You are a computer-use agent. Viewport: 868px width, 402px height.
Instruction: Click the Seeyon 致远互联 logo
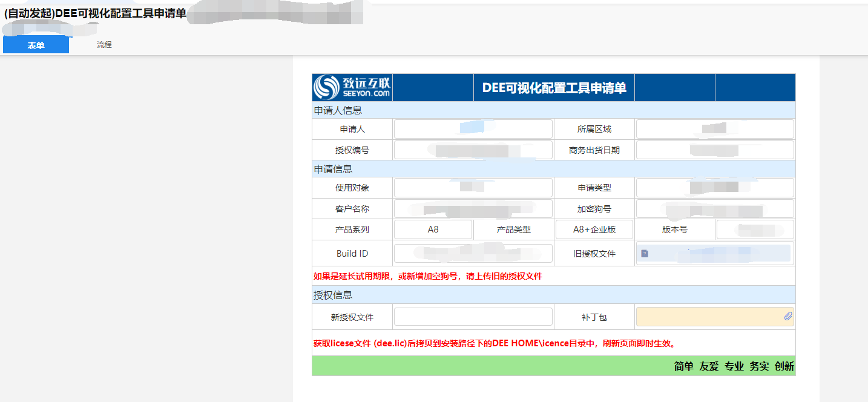(x=352, y=87)
